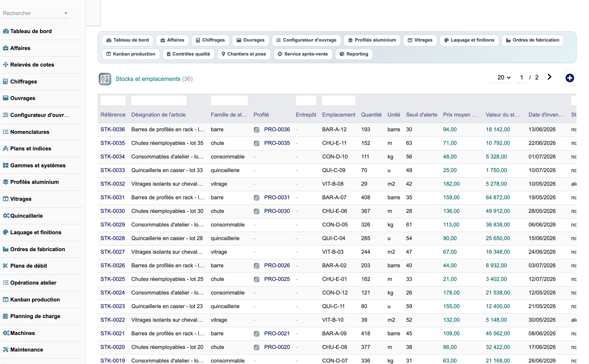The width and height of the screenshot is (589, 364).
Task: Open profile icon beside PRO-0036
Action: (x=256, y=130)
